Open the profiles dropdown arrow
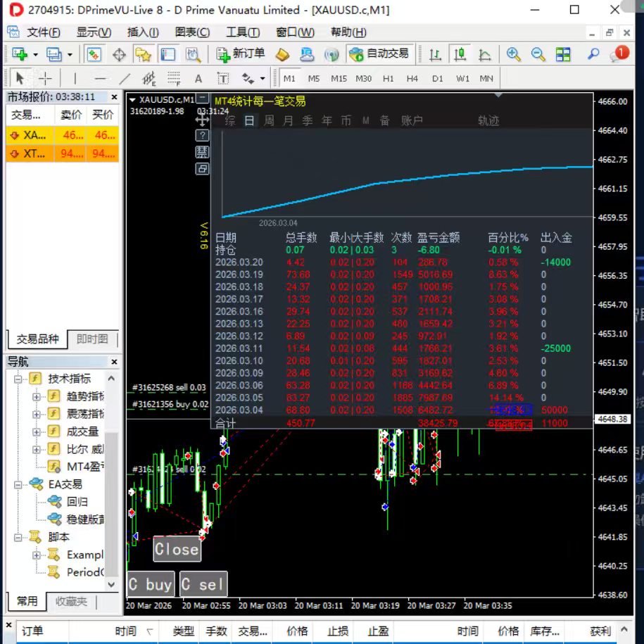 point(70,55)
